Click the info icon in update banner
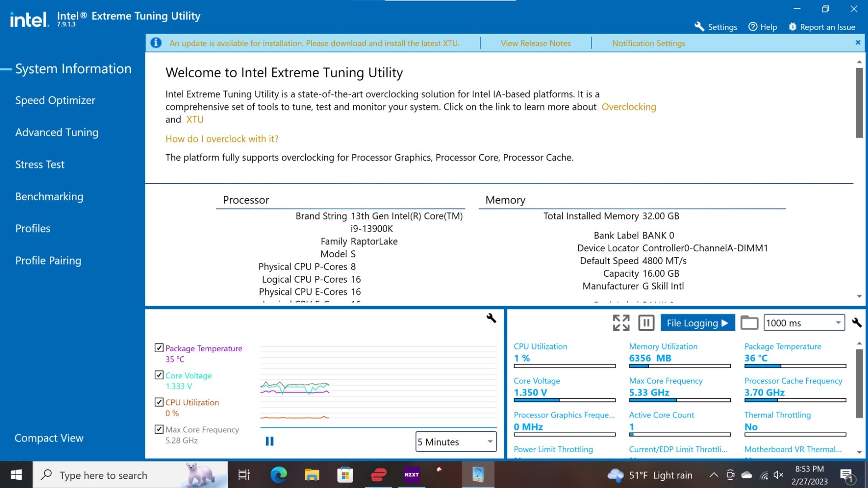The width and height of the screenshot is (868, 488). [156, 43]
